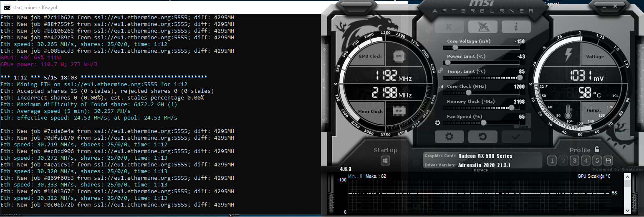The height and width of the screenshot is (217, 644).
Task: Open fan settings gear beside Fan Speed
Action: 437,123
